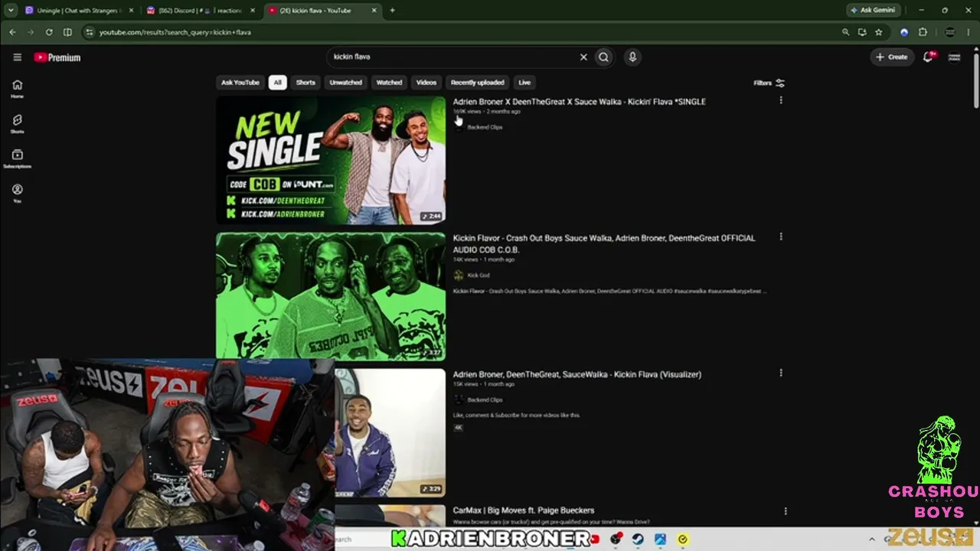Open the zoom magnifier in address bar
The image size is (980, 551).
pyautogui.click(x=845, y=32)
